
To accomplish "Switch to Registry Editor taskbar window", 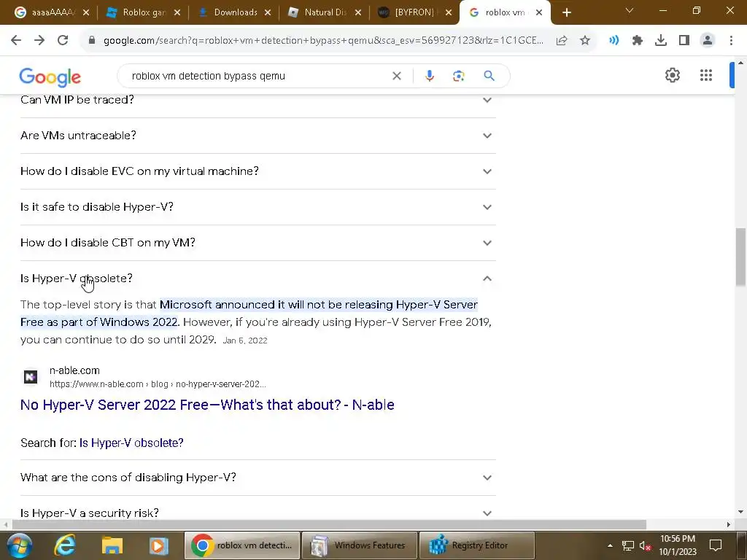I will click(477, 545).
